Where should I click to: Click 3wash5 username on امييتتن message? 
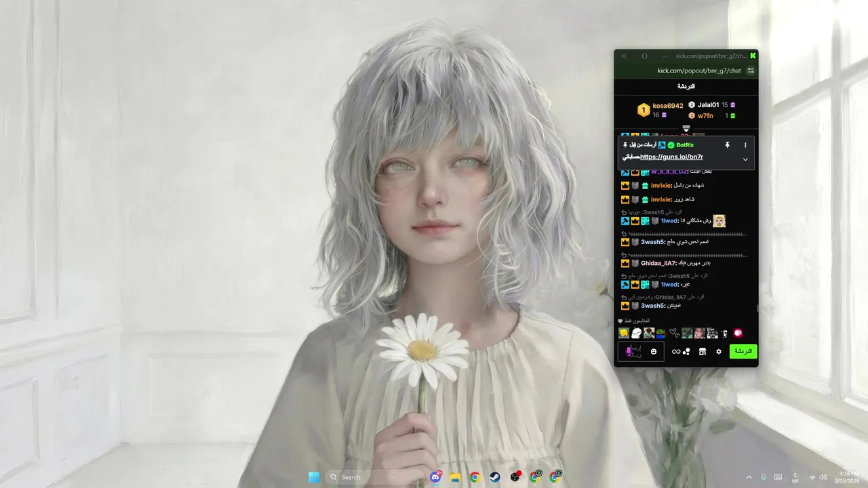pos(652,306)
